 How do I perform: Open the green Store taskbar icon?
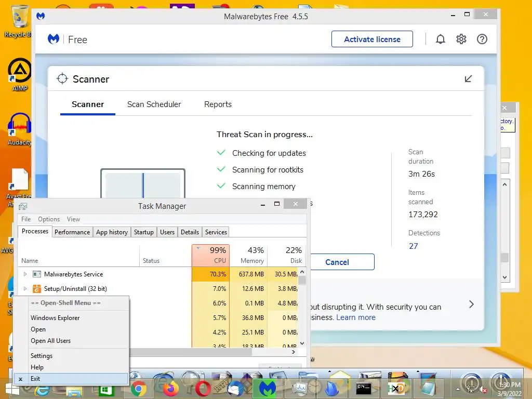pos(105,390)
